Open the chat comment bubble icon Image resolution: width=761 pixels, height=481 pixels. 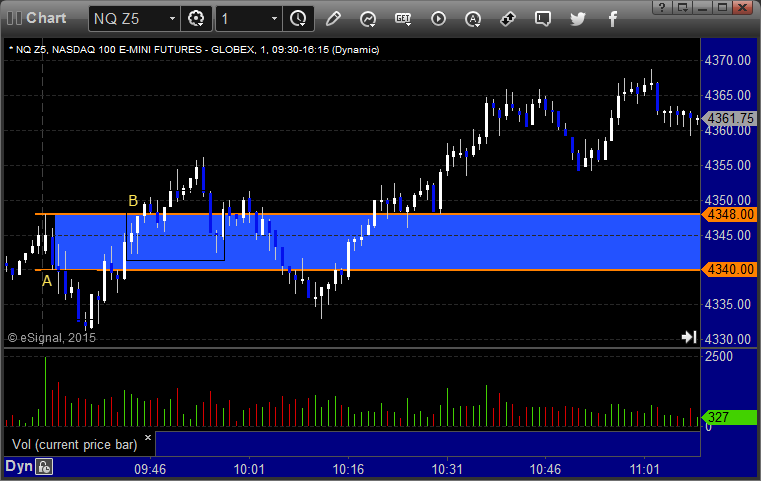click(x=543, y=19)
